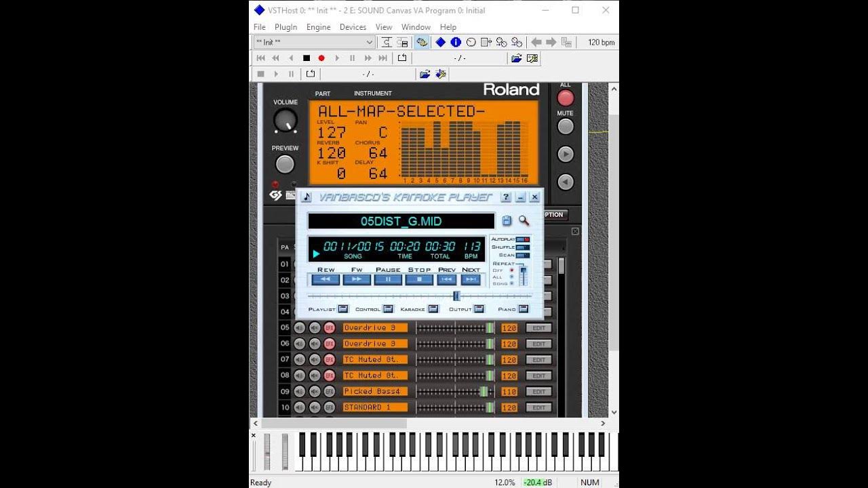The width and height of the screenshot is (868, 488).
Task: Click the vertical volume slider in Karaoke Player
Action: click(523, 276)
